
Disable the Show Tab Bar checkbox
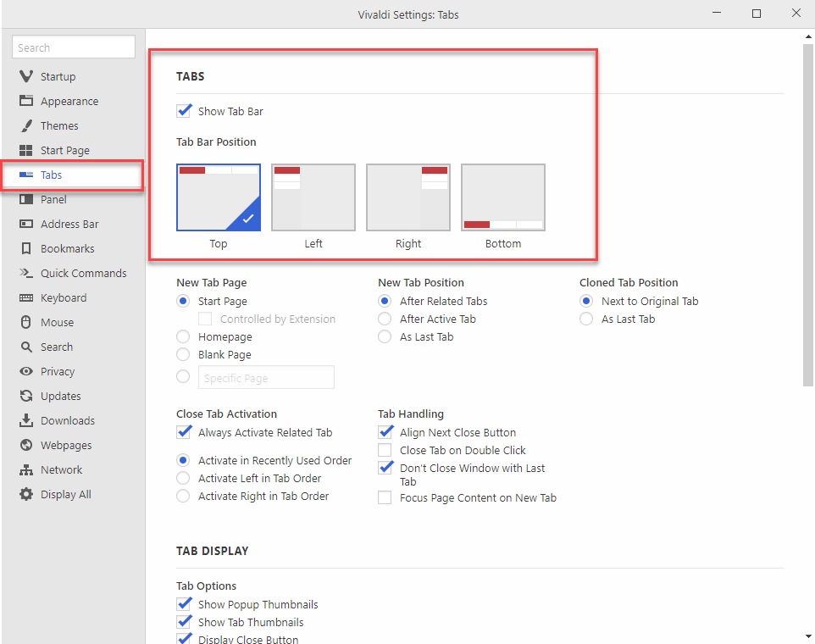184,110
